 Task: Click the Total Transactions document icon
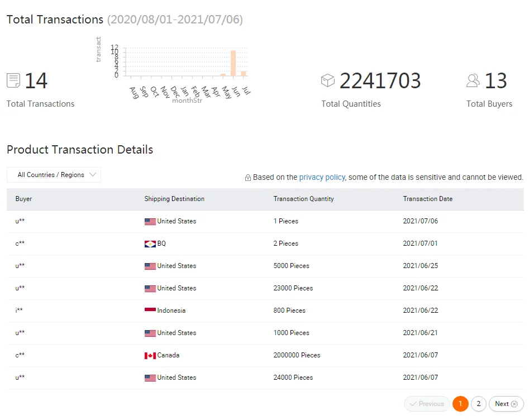[x=13, y=80]
